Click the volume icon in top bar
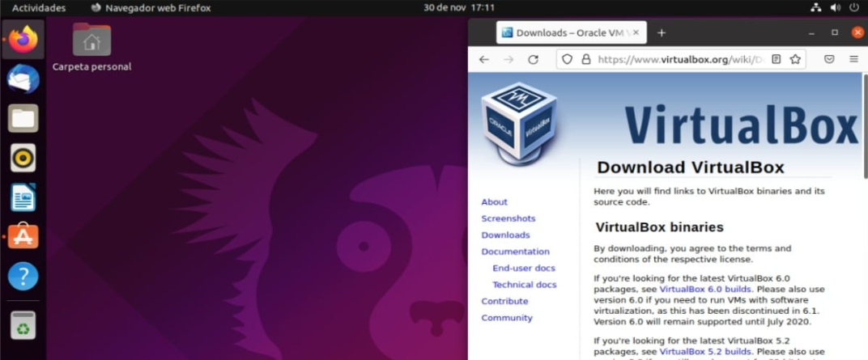The height and width of the screenshot is (360, 868). pyautogui.click(x=835, y=8)
